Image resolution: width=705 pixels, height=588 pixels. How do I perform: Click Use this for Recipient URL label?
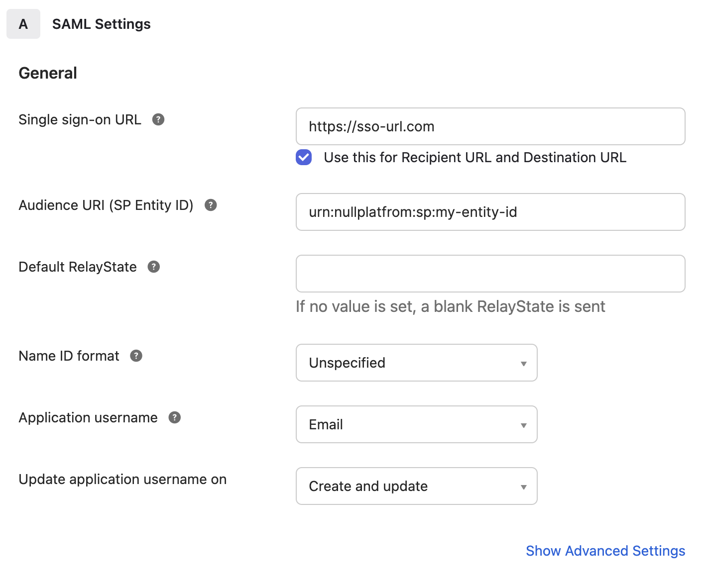[475, 157]
